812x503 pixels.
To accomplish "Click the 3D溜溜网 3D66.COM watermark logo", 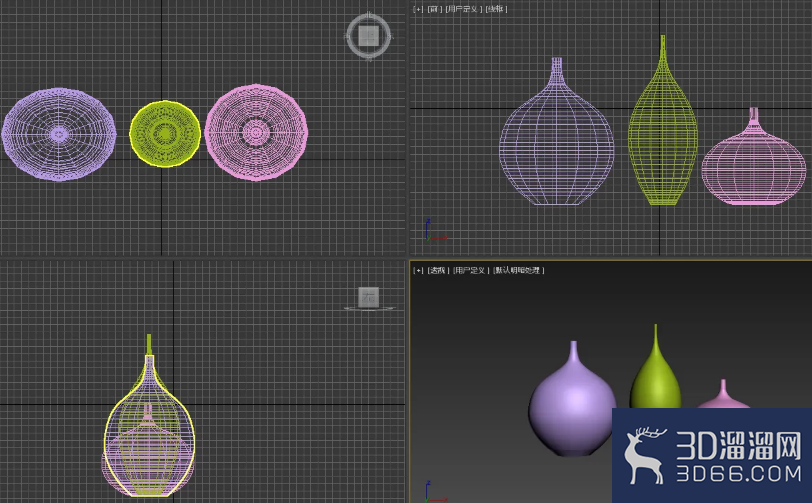I will (712, 455).
